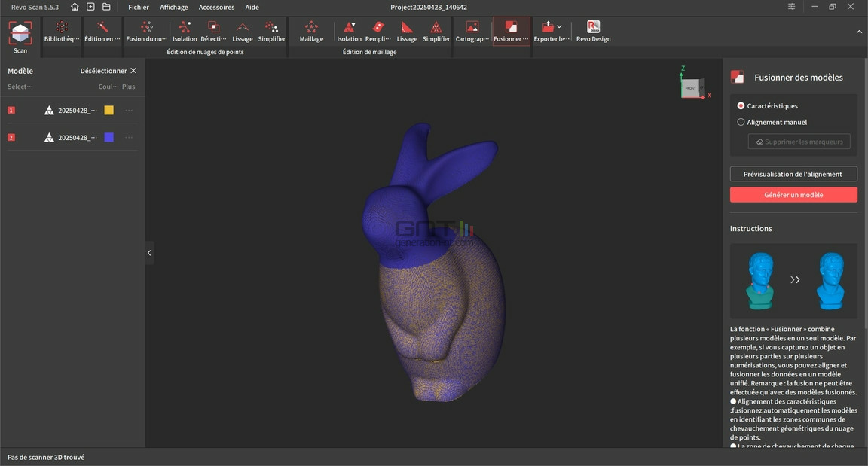Screen dimensions: 868x466
Task: Open Revo Design
Action: [x=594, y=32]
